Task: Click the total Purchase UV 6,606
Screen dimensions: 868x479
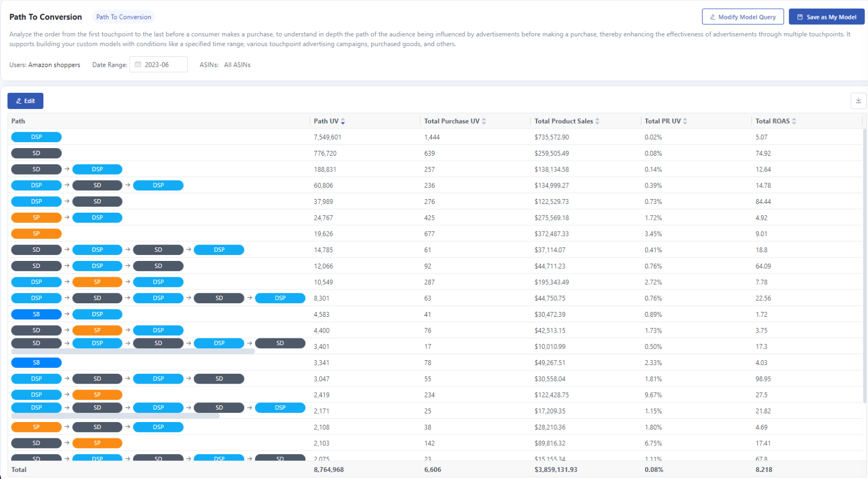Action: pyautogui.click(x=432, y=470)
